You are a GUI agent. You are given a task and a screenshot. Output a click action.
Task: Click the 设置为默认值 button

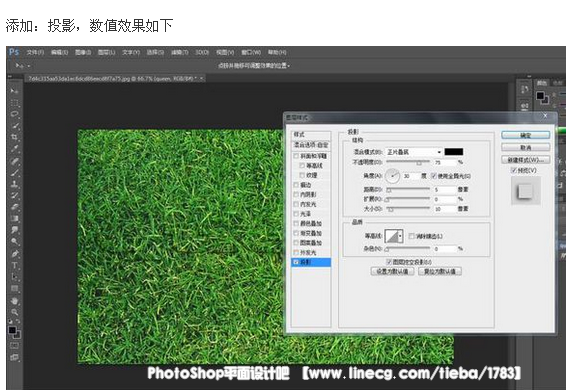click(x=392, y=271)
